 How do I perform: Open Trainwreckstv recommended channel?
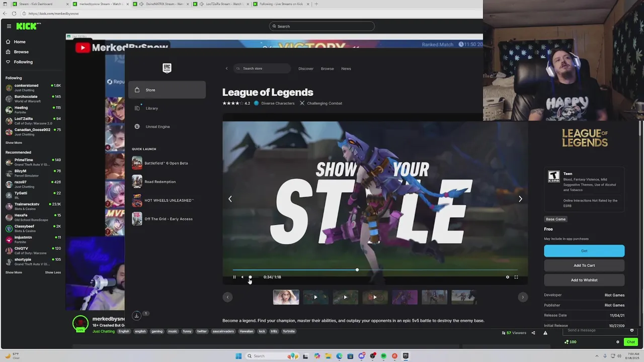(x=33, y=206)
